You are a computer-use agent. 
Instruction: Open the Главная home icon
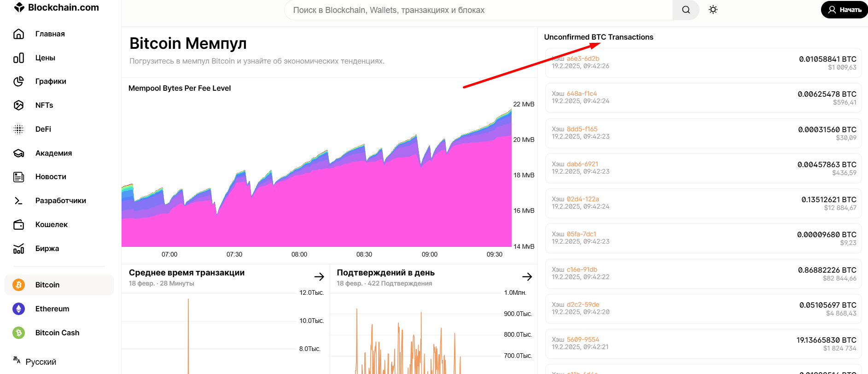coord(19,34)
